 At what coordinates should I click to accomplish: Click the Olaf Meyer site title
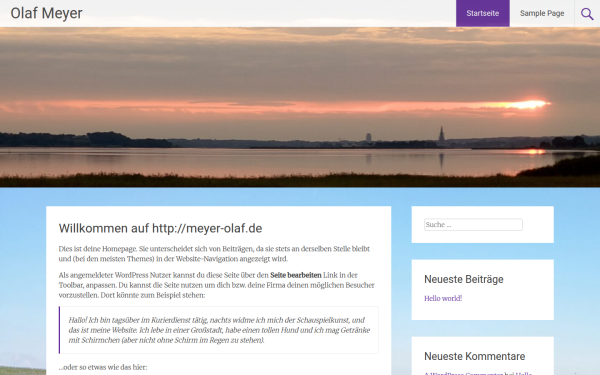click(x=46, y=13)
